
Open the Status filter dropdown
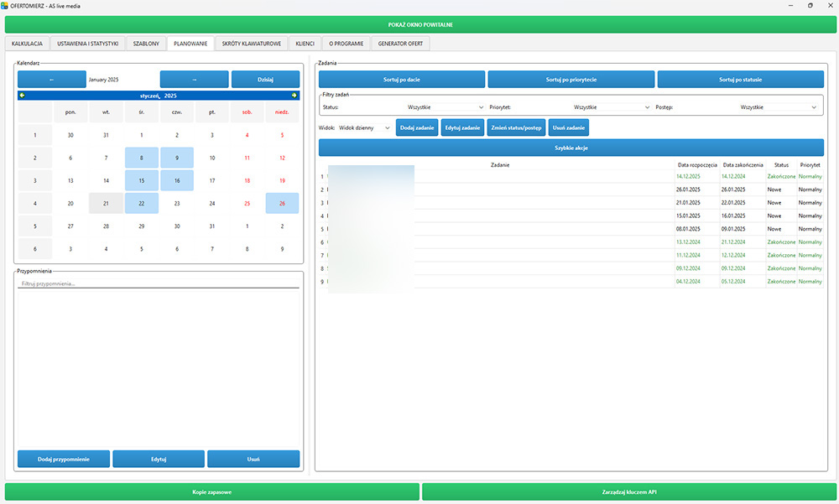coord(445,107)
